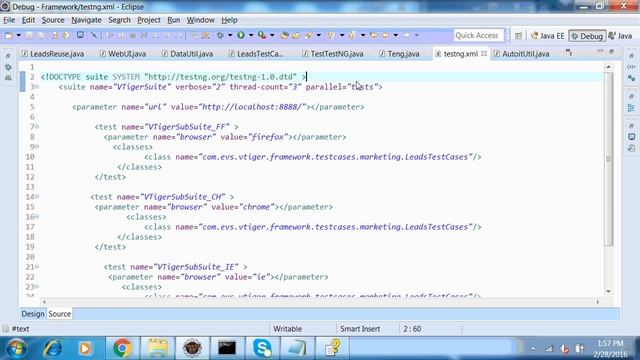The image size is (640, 360).
Task: Open Skype from taskbar
Action: (262, 348)
